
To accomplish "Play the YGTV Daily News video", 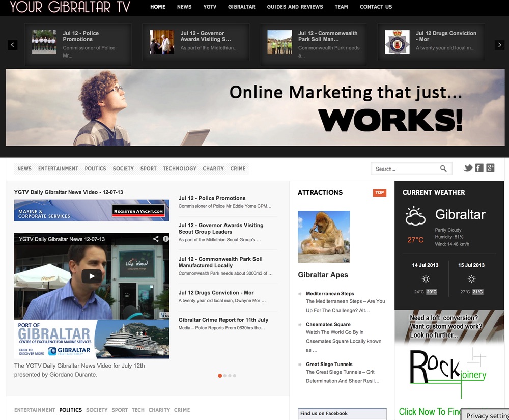I will point(92,276).
